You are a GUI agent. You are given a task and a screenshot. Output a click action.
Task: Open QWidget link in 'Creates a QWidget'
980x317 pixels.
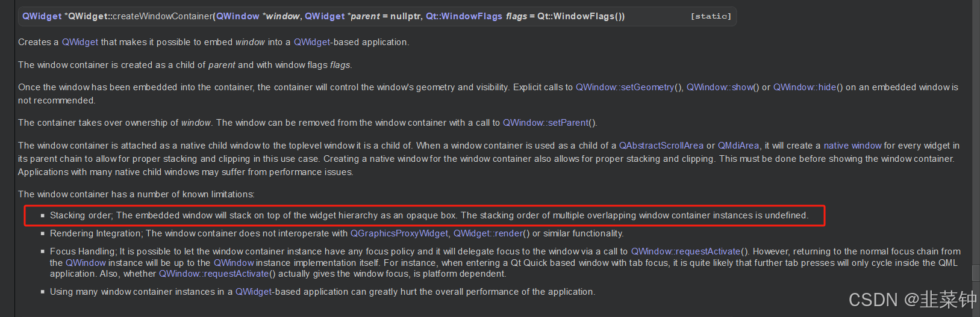click(x=80, y=42)
